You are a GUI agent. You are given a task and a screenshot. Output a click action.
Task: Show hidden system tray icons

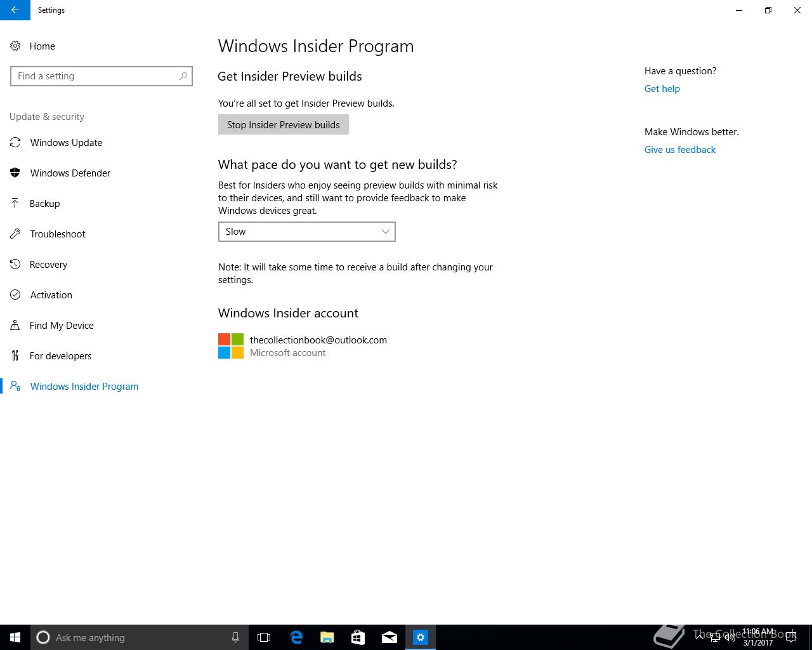(x=700, y=637)
